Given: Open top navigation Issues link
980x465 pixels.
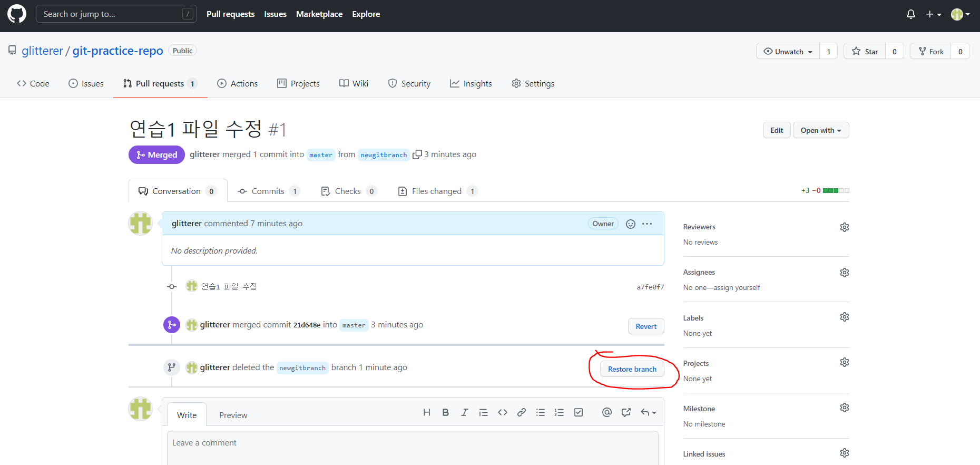Looking at the screenshot, I should [275, 14].
